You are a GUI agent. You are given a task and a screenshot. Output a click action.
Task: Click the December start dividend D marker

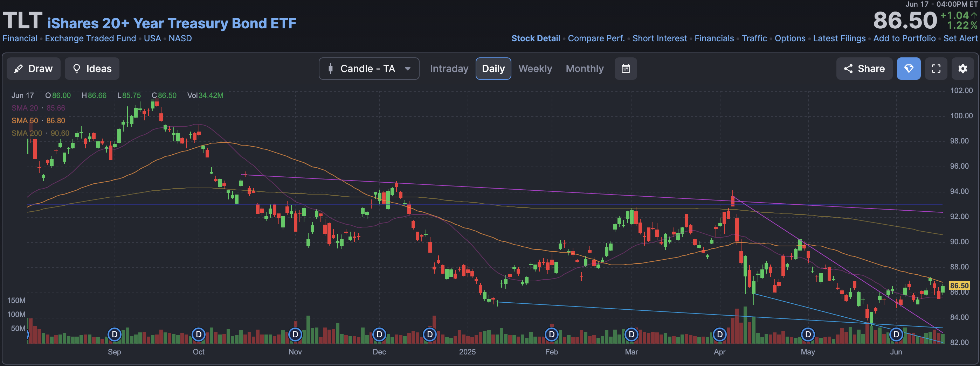(x=379, y=335)
